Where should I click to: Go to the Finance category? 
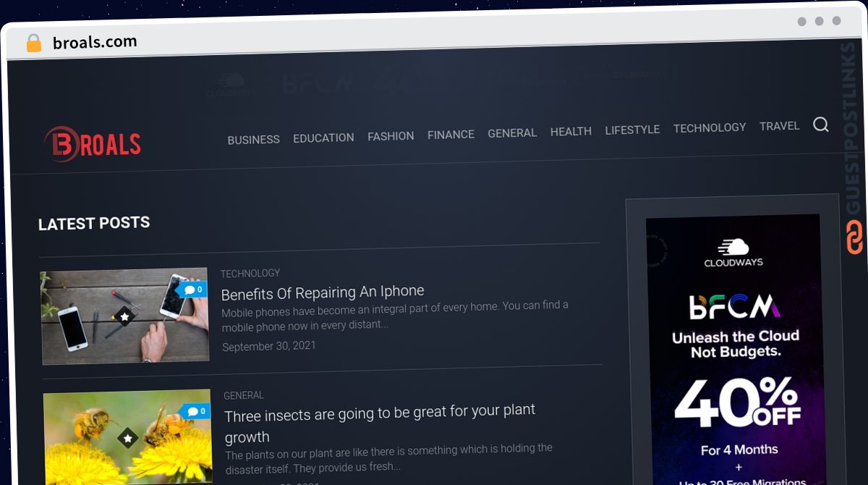[451, 135]
